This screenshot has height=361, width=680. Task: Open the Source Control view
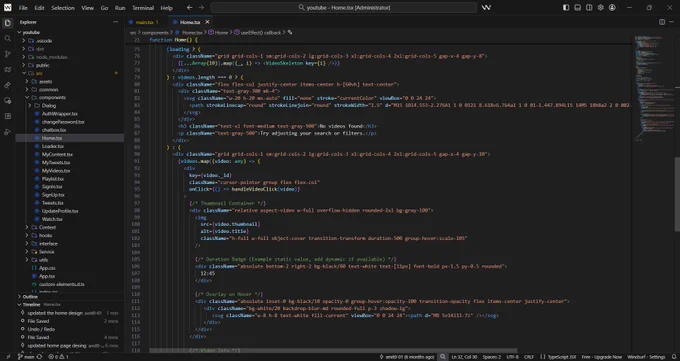click(x=7, y=54)
